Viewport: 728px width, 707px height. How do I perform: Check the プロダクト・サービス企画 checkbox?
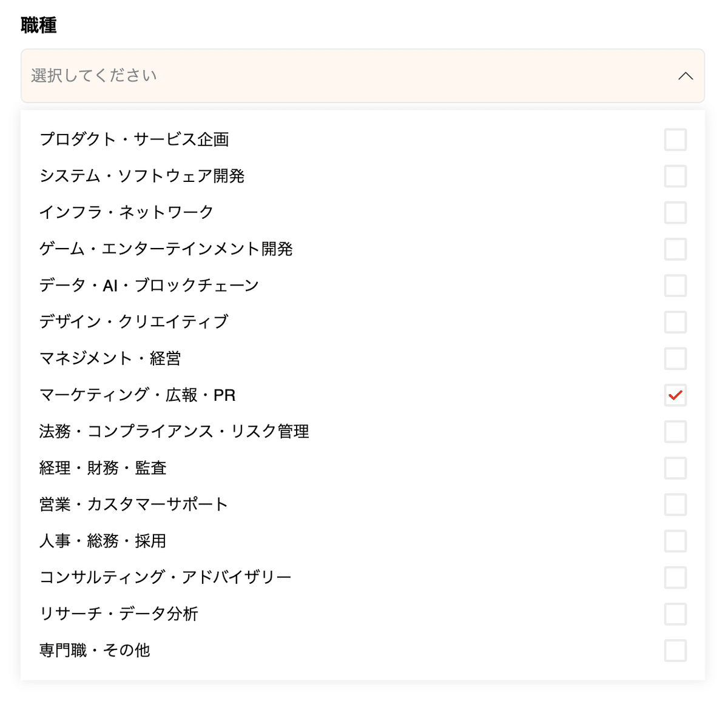[x=675, y=139]
